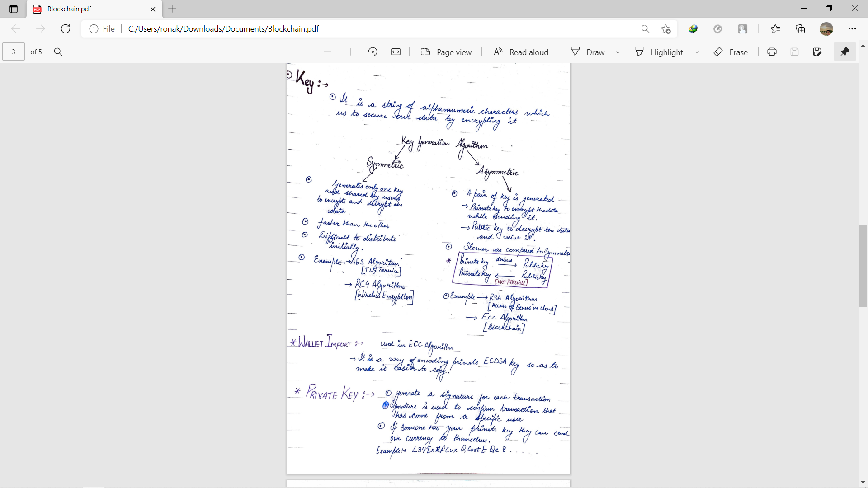The image size is (868, 488).
Task: Toggle the pin toolbar button
Action: point(844,52)
